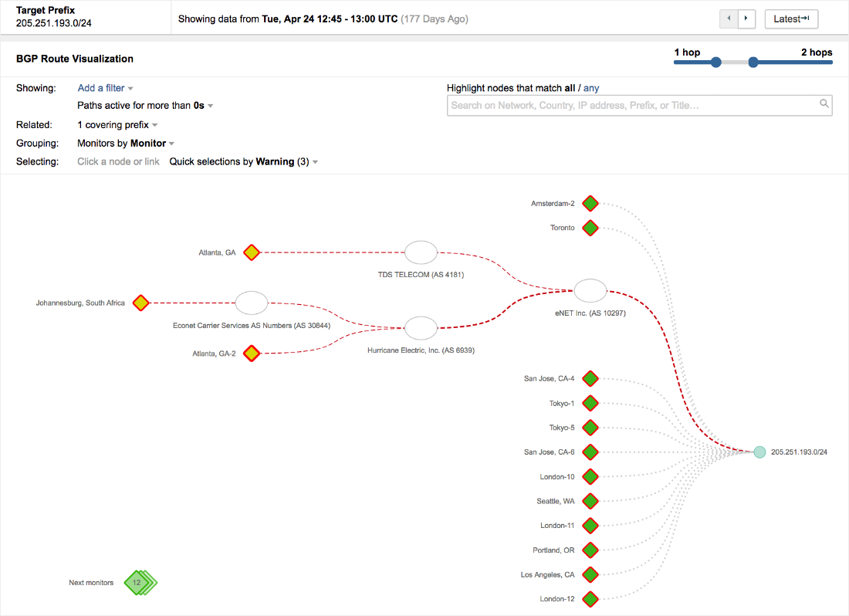Expand the Next monitors stacked icon
Viewport: 849px width, 616px height.
click(x=139, y=583)
